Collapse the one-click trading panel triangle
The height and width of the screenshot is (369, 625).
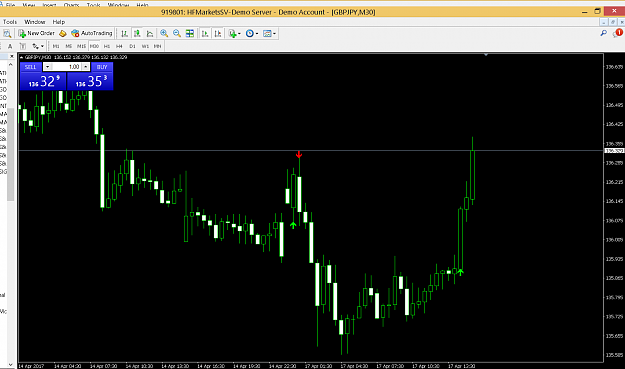22,57
